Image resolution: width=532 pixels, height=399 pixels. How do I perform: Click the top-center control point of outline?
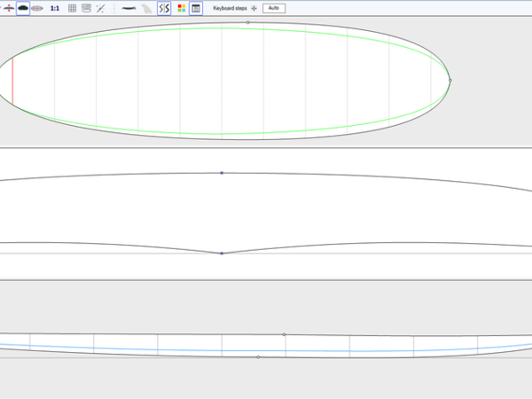coord(247,22)
